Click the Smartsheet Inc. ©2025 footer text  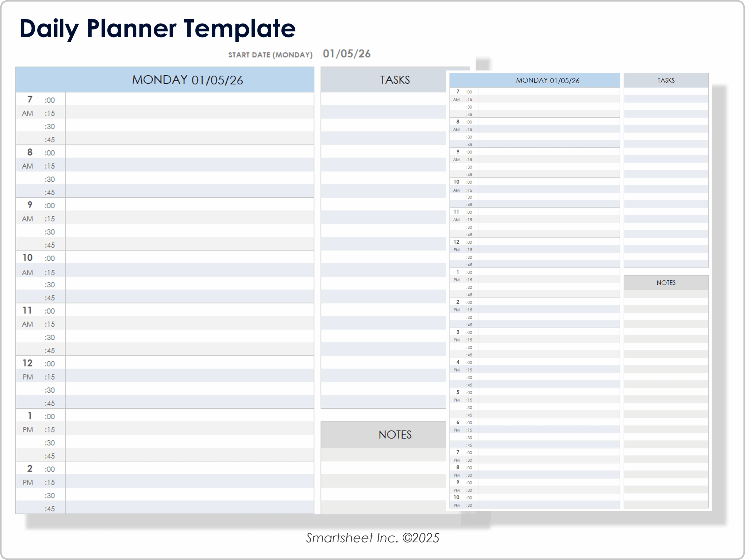click(x=372, y=538)
